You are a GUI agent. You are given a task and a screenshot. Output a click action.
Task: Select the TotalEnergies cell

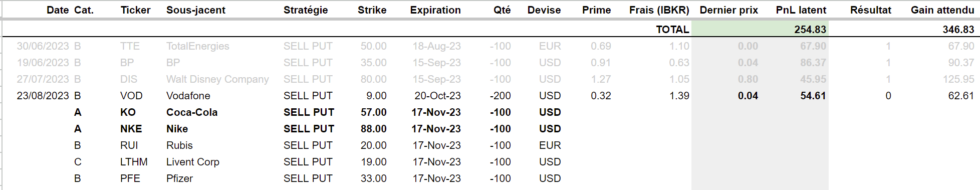tap(198, 46)
